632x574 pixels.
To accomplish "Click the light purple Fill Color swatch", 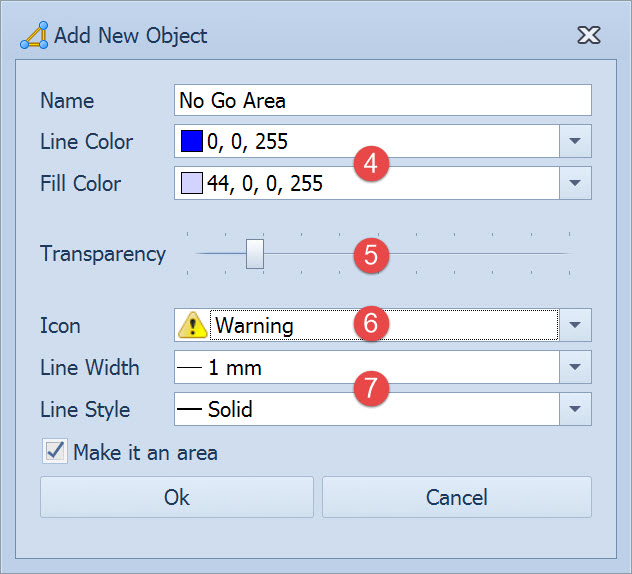I will point(191,184).
